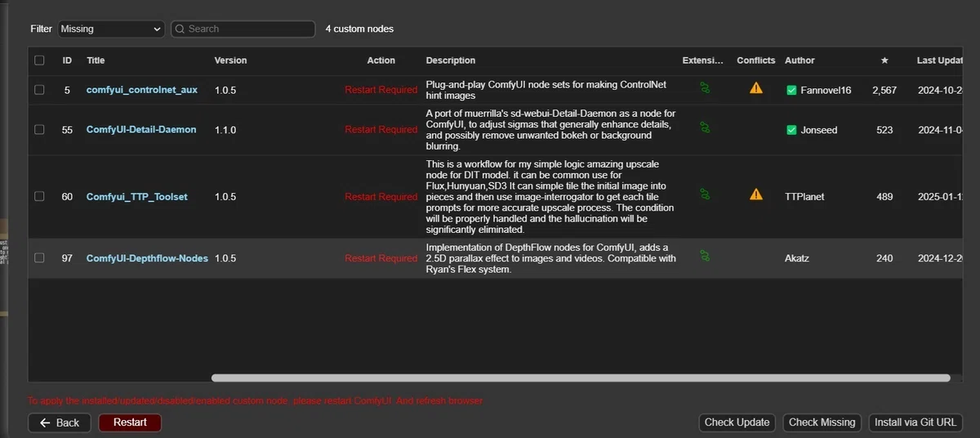Open the ComfyUI-Detail-Daemon title link
Screen dimensions: 980x438
[x=141, y=130]
